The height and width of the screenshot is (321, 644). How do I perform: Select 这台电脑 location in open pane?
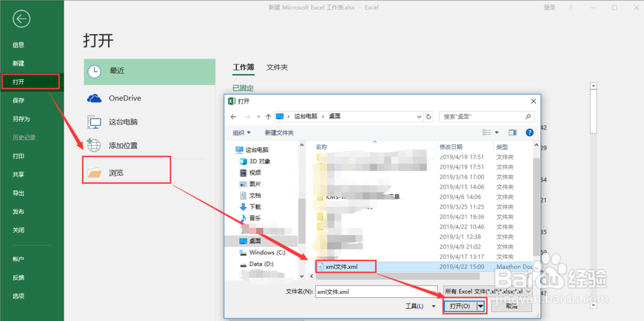coord(149,122)
